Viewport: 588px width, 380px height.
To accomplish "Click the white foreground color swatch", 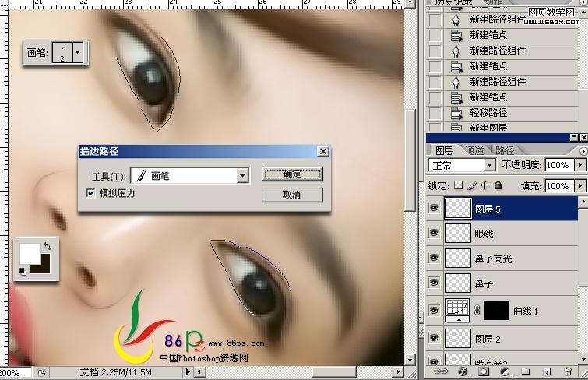I will 29,252.
